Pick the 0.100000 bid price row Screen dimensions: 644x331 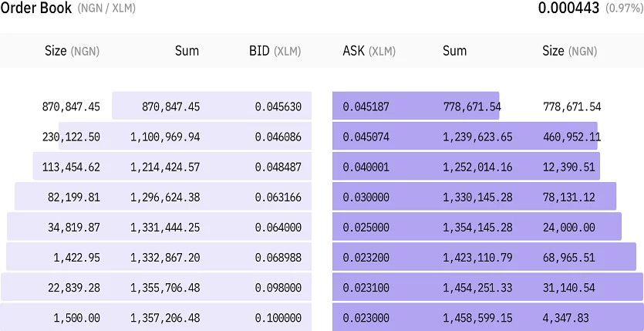click(278, 317)
